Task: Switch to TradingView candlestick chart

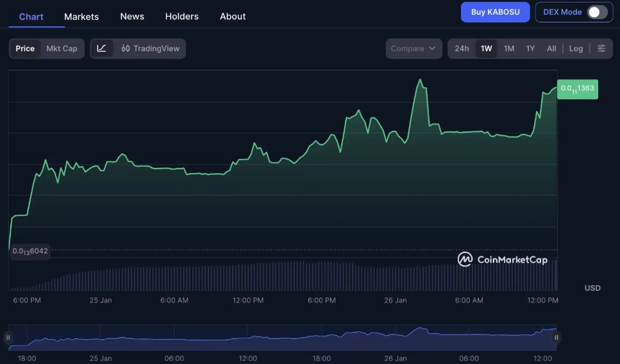Action: (150, 49)
